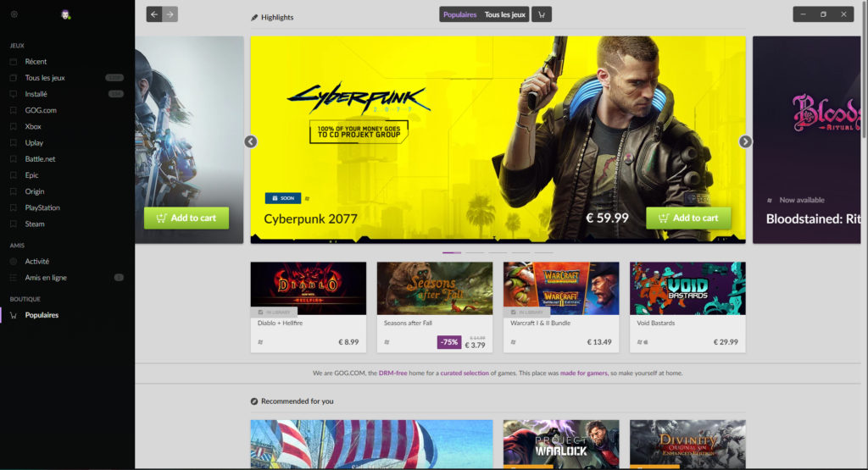Open the Void Bastards game card
The width and height of the screenshot is (868, 470).
[687, 307]
